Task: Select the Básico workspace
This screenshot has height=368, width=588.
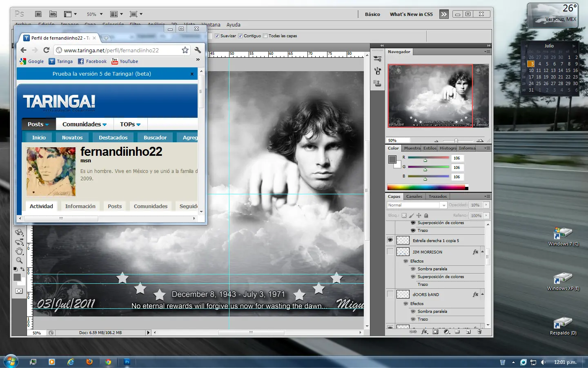Action: pos(372,14)
